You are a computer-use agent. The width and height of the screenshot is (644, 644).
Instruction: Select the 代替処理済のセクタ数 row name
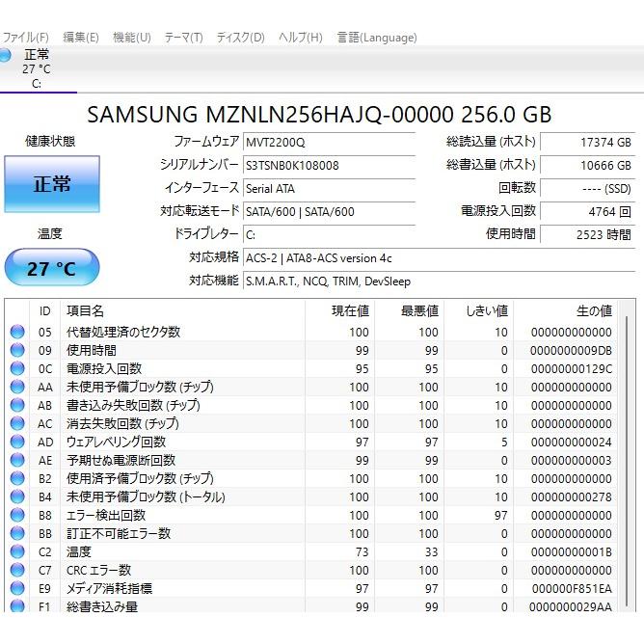(123, 332)
